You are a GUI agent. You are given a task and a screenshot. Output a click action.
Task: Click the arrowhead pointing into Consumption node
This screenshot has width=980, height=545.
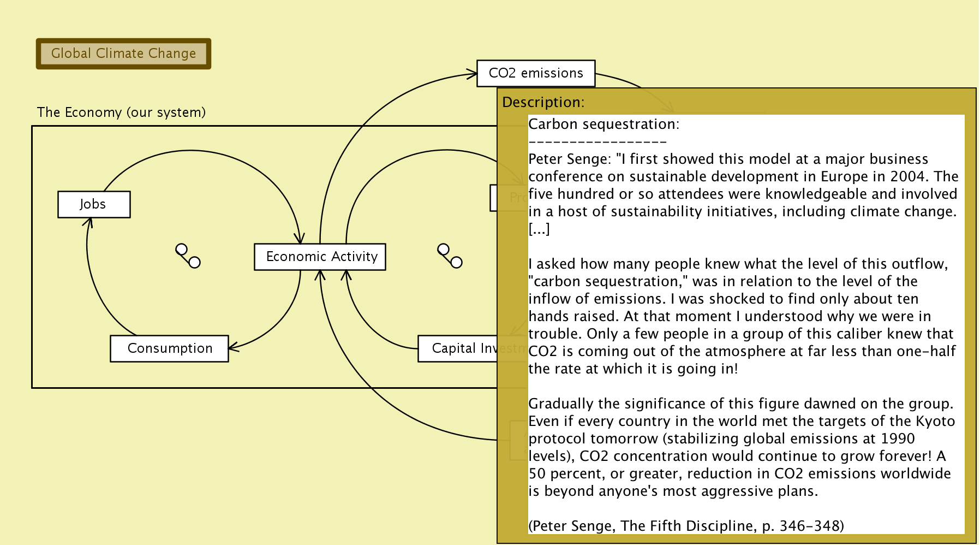tap(233, 347)
